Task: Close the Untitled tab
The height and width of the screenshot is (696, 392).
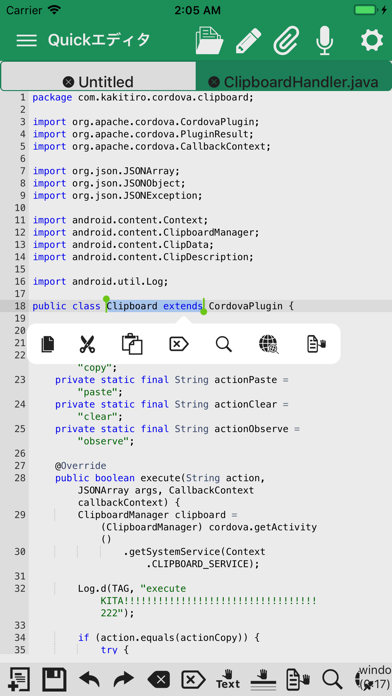Action: coord(68,82)
